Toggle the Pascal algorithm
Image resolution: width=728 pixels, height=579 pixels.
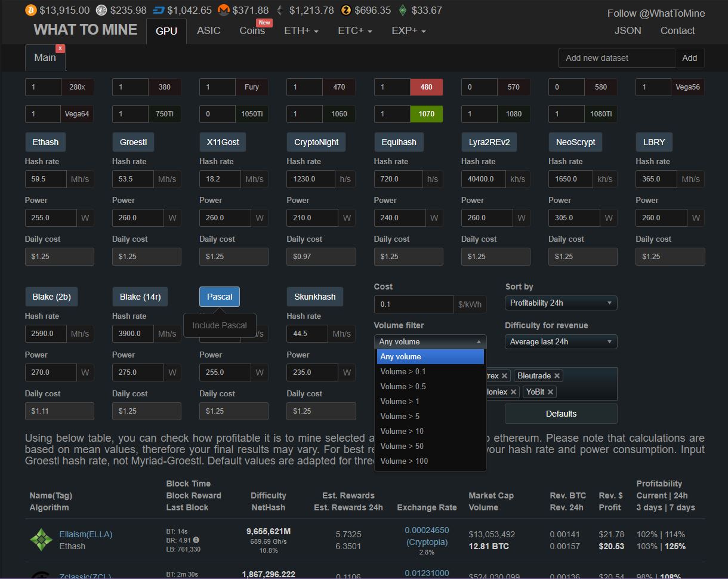click(220, 297)
